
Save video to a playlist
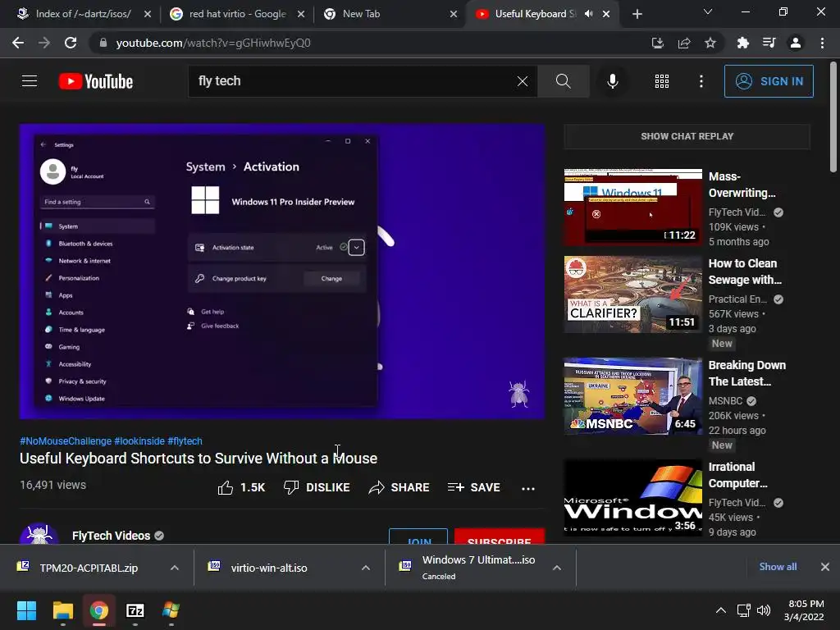coord(474,487)
